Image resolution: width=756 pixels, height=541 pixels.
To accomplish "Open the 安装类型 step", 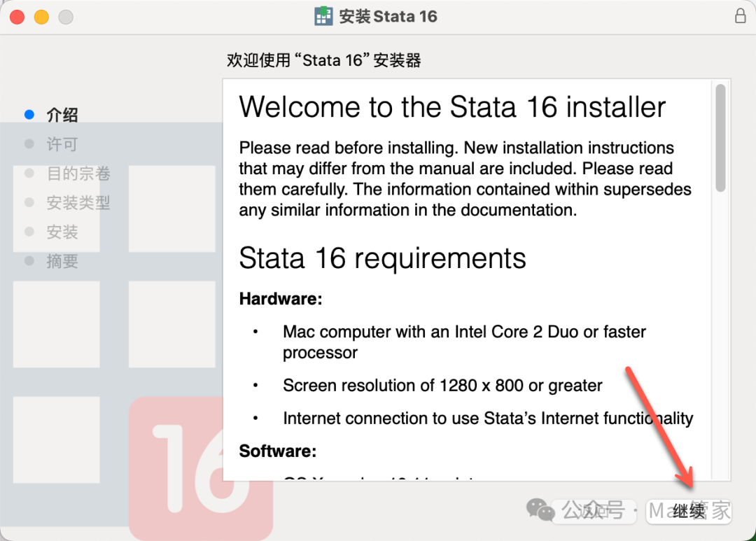I will [78, 203].
